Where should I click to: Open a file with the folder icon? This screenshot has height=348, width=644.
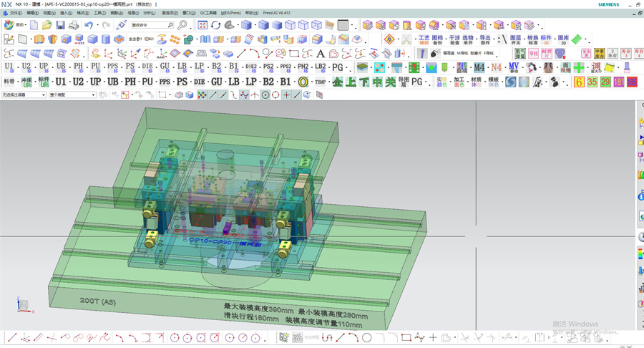point(47,25)
